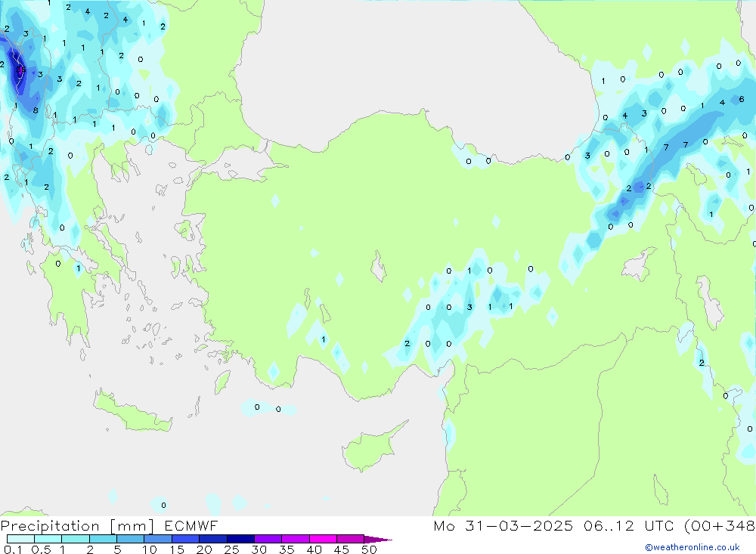
Task: Select the legend swatch between 15 and 20
Action: 186,539
